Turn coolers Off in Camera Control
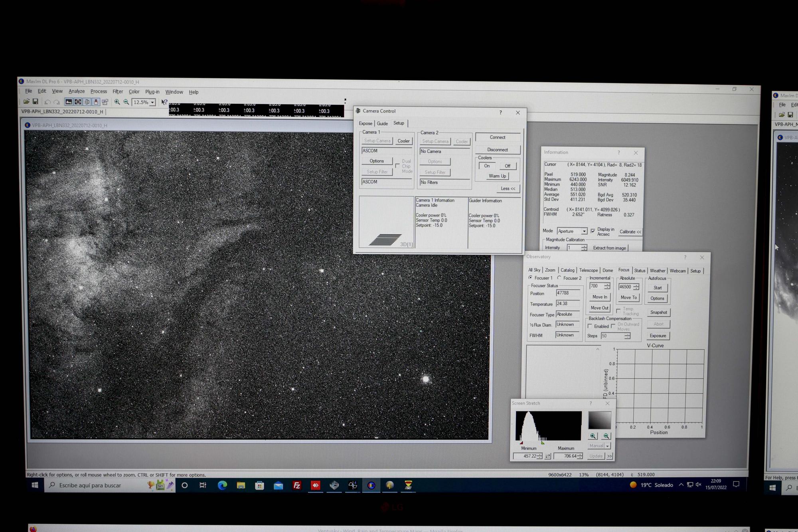This screenshot has width=798, height=532. pos(508,166)
